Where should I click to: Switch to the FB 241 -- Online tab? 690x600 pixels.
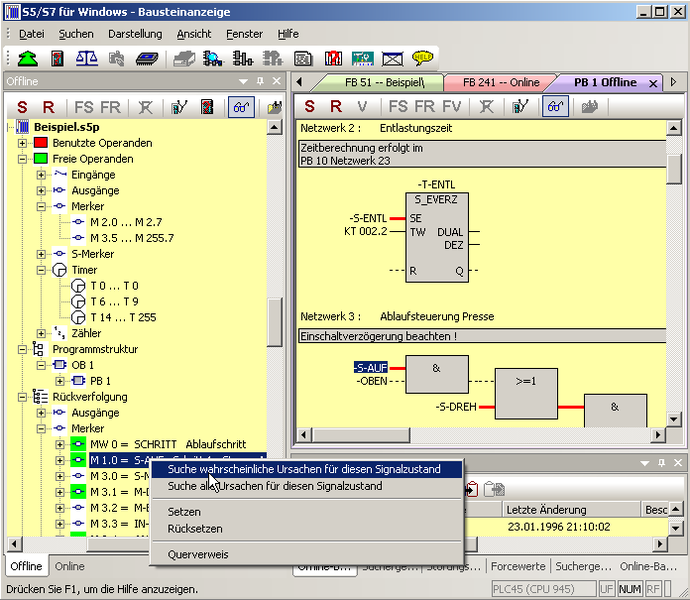(501, 82)
